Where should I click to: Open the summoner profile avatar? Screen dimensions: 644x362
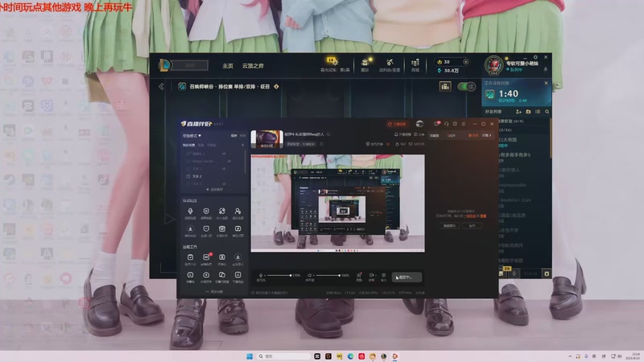click(x=493, y=66)
